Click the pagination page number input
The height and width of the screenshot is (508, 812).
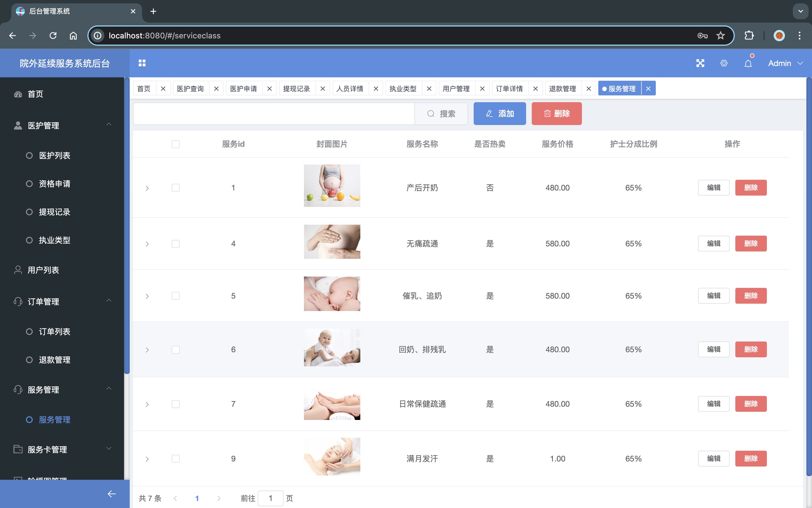(x=270, y=498)
